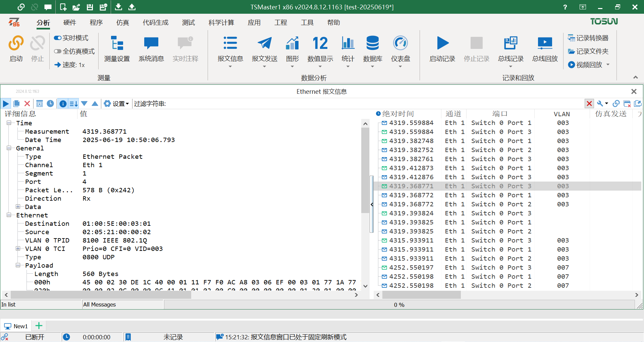Expand the Data tree node

tap(18, 207)
